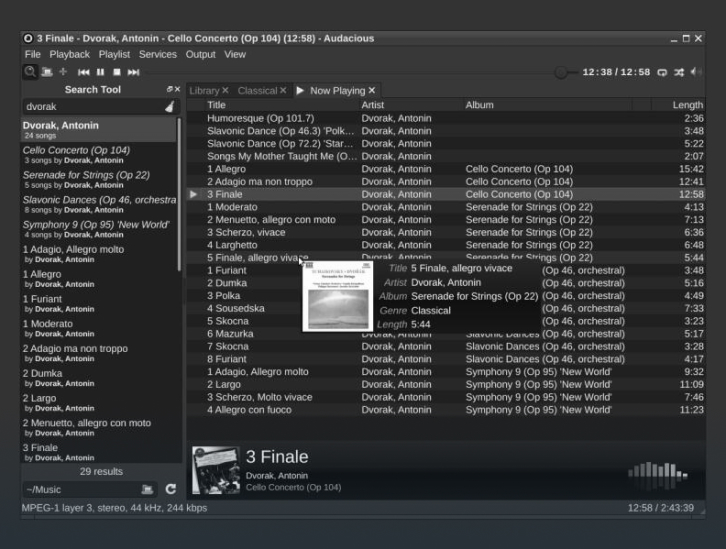Screen dimensions: 726x549
Task: Select Slavonic Dances search result
Action: (x=99, y=204)
